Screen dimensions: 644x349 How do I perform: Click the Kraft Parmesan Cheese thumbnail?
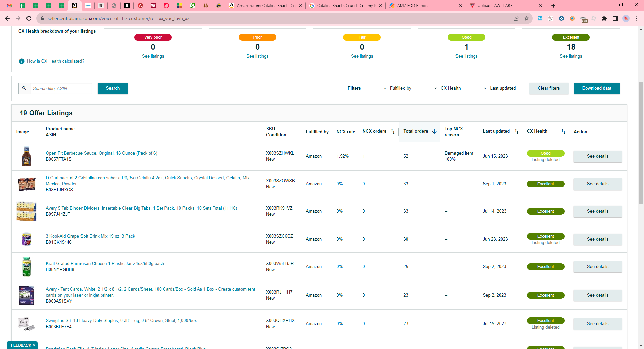[26, 267]
